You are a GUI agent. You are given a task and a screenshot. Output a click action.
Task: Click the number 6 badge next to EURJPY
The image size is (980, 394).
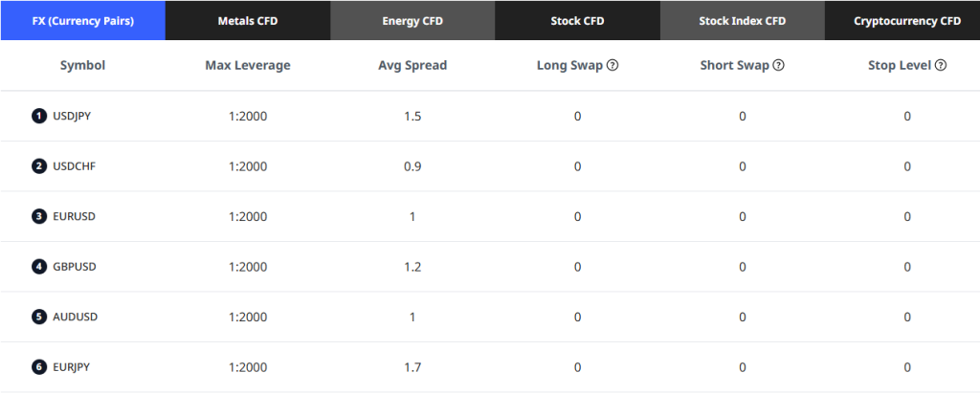click(x=39, y=367)
